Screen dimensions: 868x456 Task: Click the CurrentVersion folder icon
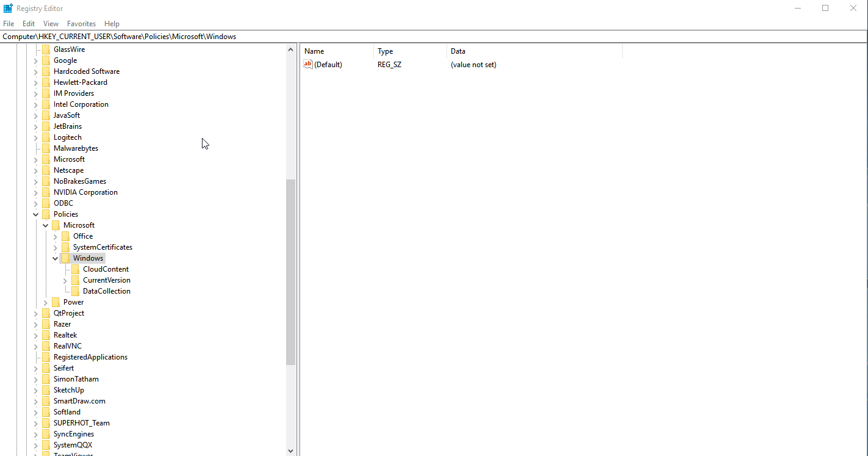[x=75, y=280]
